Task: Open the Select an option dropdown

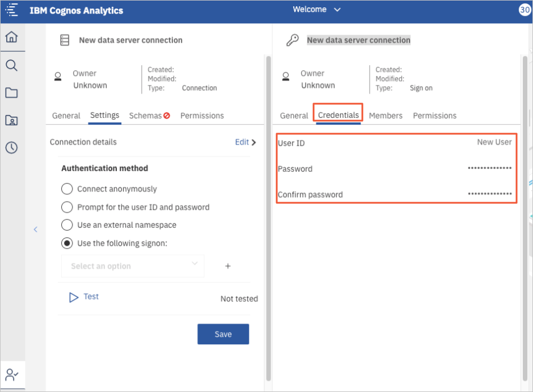Action: click(x=132, y=266)
